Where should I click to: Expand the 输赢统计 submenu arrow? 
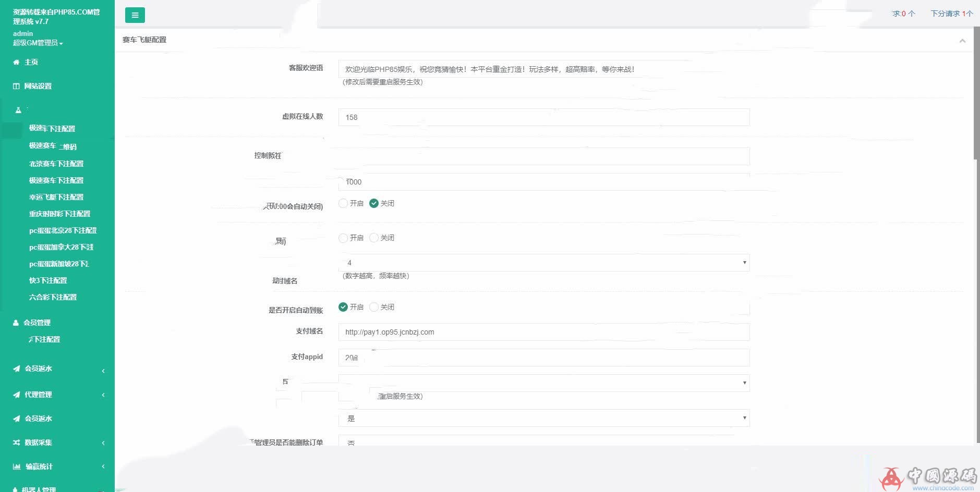coord(103,466)
